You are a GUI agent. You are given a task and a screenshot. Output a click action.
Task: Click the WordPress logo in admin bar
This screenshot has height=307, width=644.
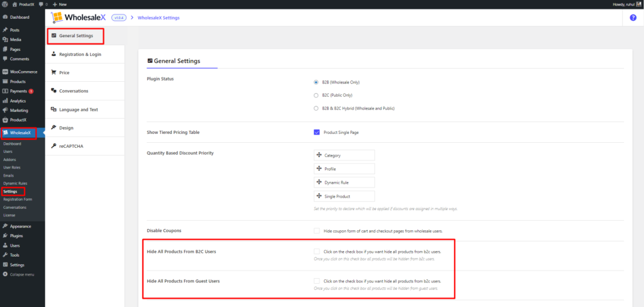[5, 4]
